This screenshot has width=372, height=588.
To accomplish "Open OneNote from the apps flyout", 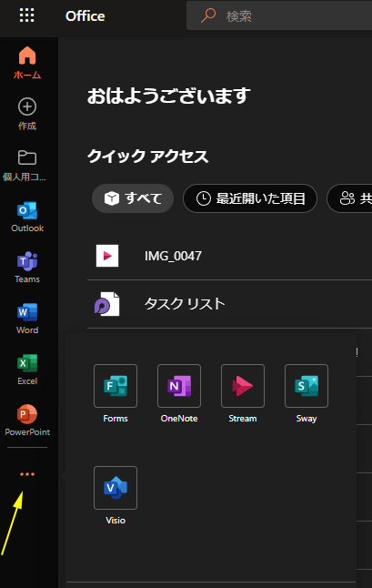I will pos(179,393).
